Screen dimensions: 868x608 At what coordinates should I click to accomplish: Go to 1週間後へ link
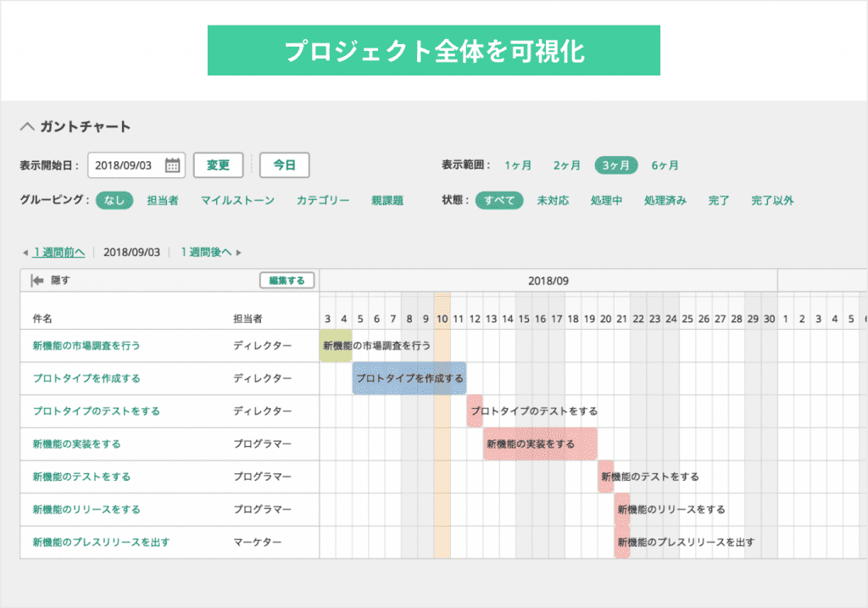(x=207, y=253)
